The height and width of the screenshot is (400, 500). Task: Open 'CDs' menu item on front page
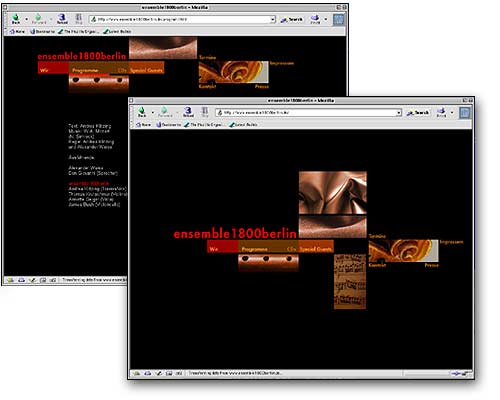click(291, 249)
